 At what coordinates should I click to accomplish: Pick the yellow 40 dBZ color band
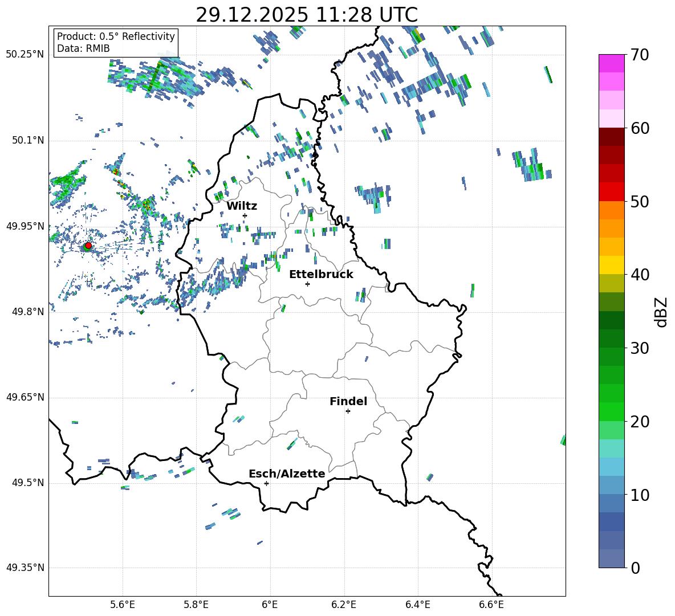point(612,264)
